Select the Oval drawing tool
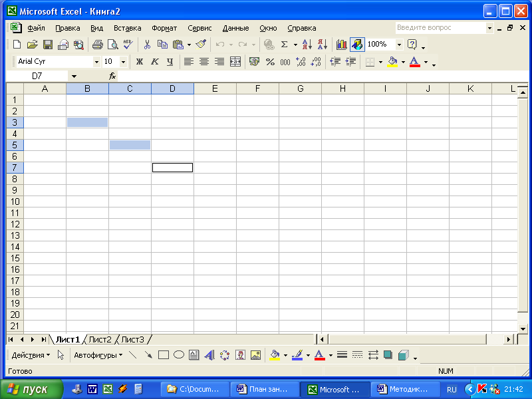 point(178,355)
